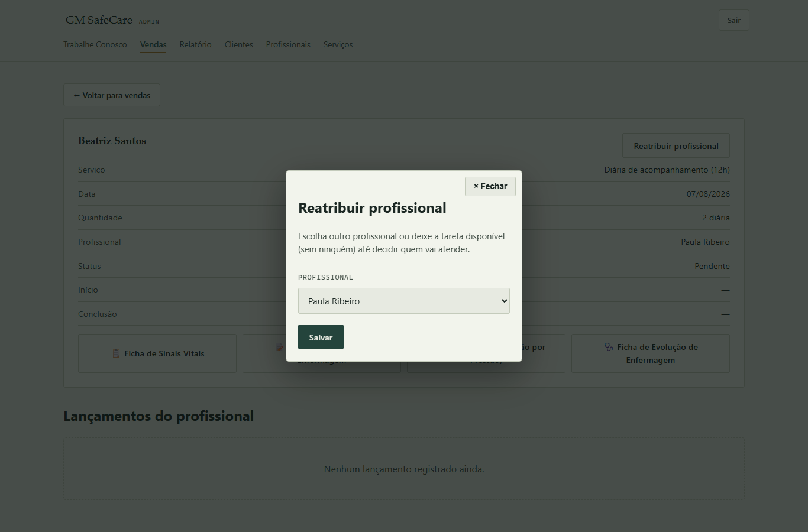Open the Profissional dropdown showing Paula Ribeiro
This screenshot has height=532, width=808.
[403, 301]
